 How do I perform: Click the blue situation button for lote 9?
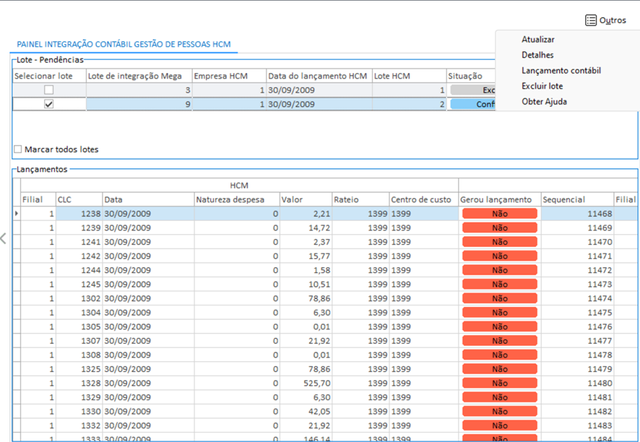click(472, 104)
